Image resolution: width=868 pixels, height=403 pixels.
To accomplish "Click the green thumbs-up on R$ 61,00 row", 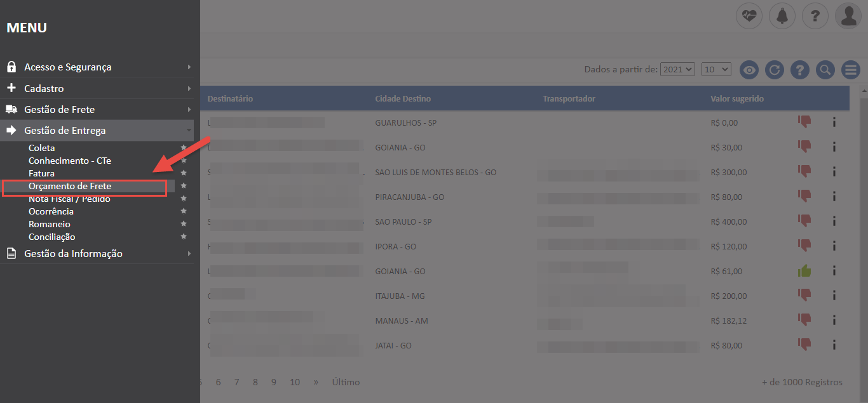I will tap(804, 271).
